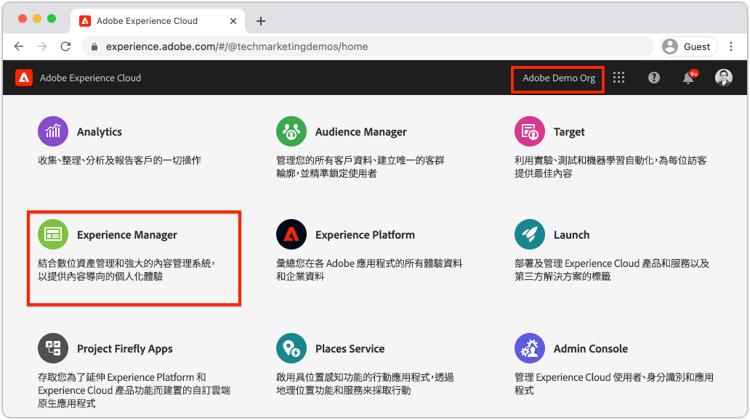Click the Audience Manager description text
750x420 pixels.
click(x=361, y=166)
